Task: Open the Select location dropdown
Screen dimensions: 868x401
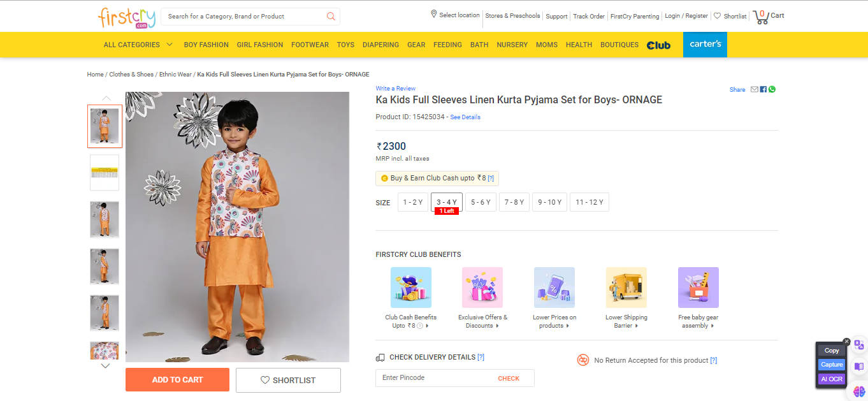Action: tap(455, 15)
